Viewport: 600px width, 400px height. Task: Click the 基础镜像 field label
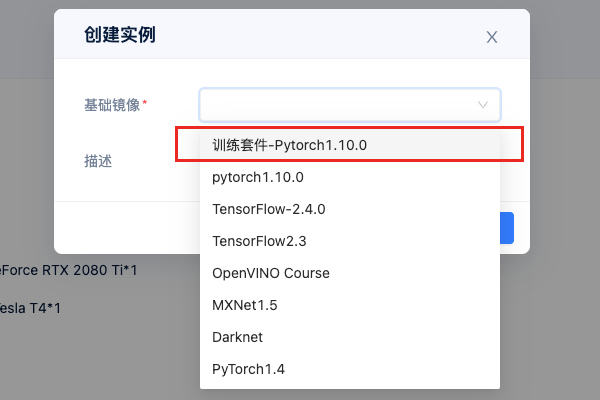click(x=112, y=105)
